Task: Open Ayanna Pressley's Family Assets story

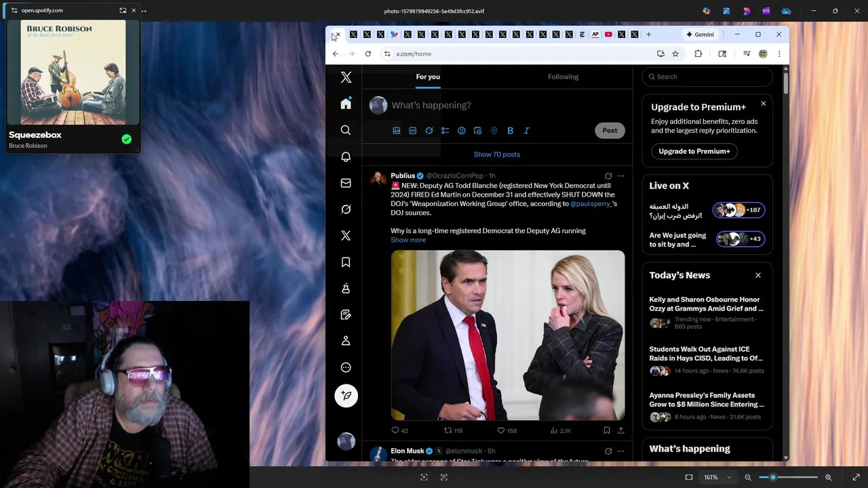Action: [707, 406]
